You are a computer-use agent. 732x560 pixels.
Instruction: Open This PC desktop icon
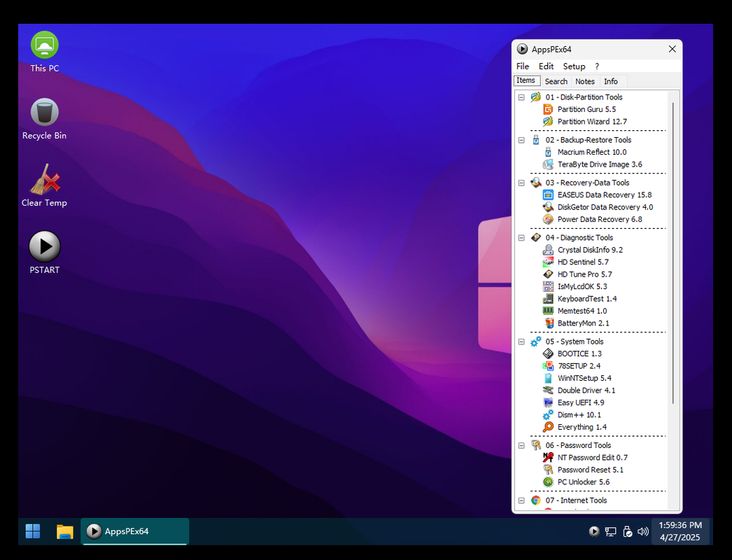44,52
